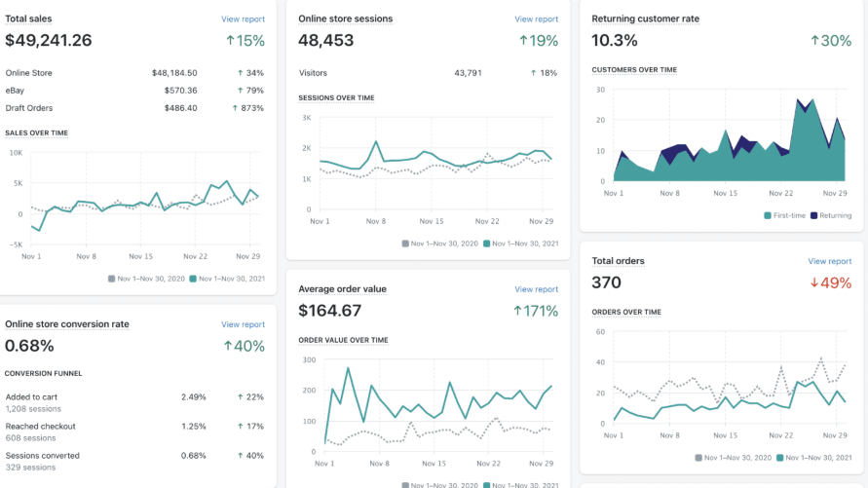Click View report on Average order value
This screenshot has width=868, height=488.
(x=536, y=289)
